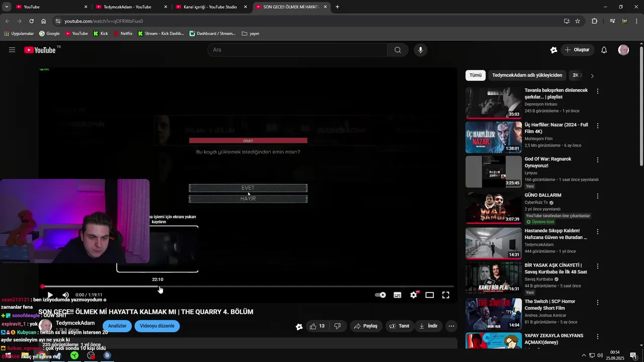
Task: Open more actions menu under video
Action: [451, 326]
